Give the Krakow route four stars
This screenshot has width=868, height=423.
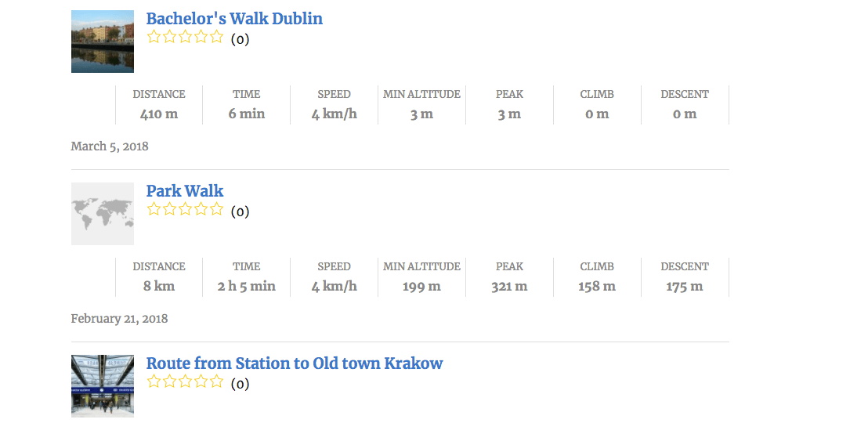click(201, 381)
